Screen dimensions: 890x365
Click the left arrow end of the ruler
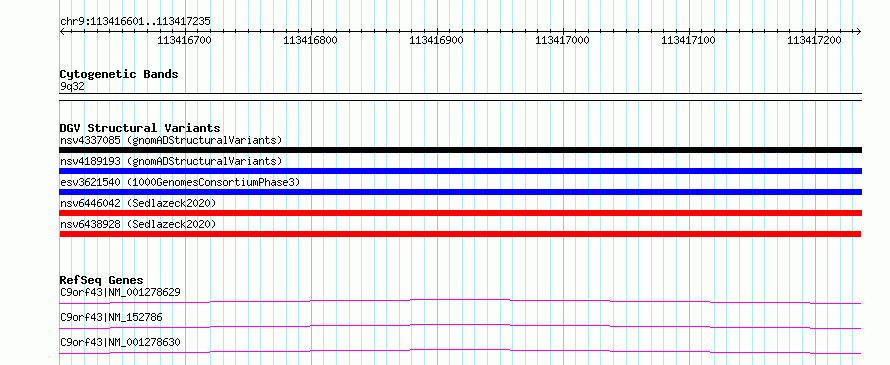point(62,31)
